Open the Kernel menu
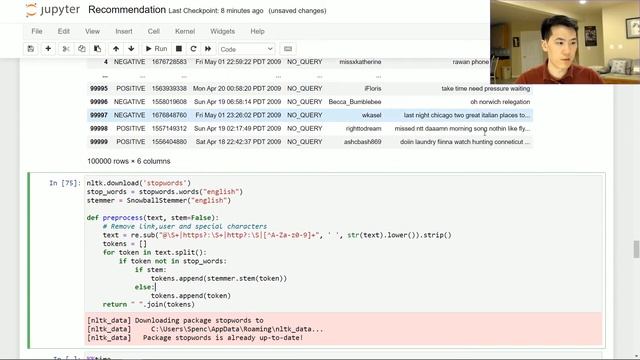Viewport: 640px width, 360px height. 185,31
